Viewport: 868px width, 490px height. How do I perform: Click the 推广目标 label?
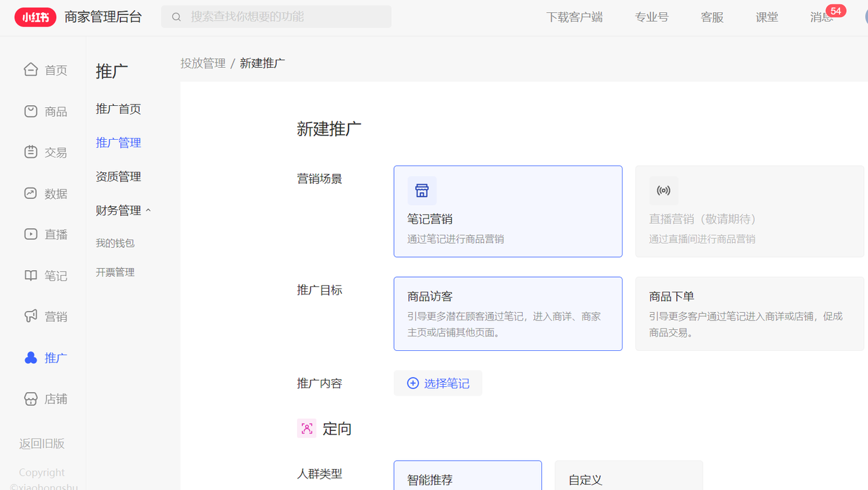pos(319,290)
